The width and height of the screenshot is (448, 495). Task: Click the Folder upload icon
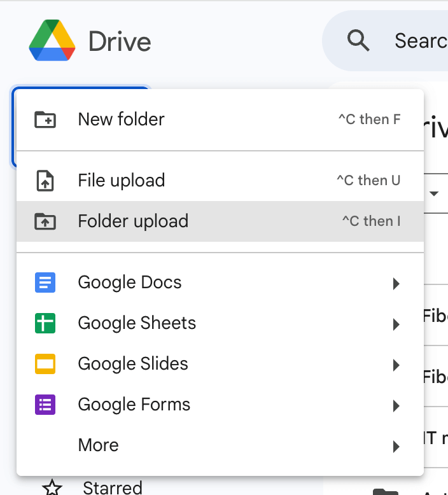click(45, 221)
